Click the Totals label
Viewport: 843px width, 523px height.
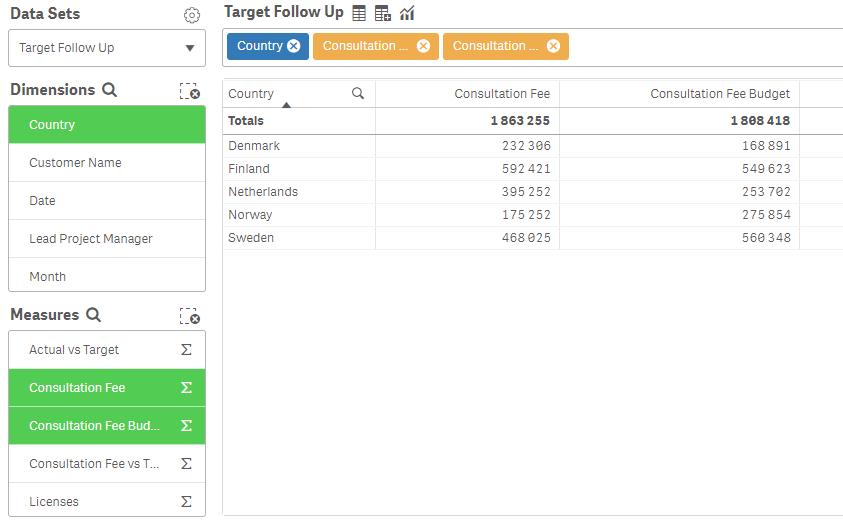pyautogui.click(x=246, y=120)
